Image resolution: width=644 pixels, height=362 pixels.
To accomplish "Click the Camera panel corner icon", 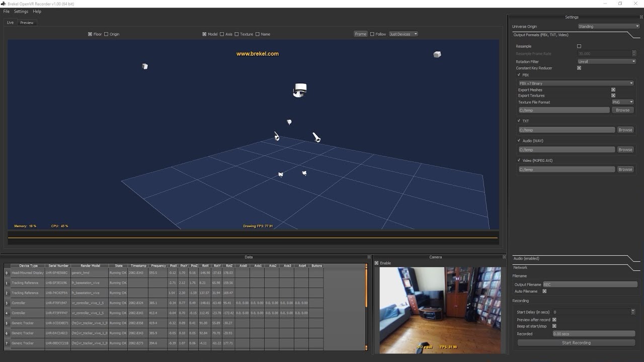I will [504, 257].
